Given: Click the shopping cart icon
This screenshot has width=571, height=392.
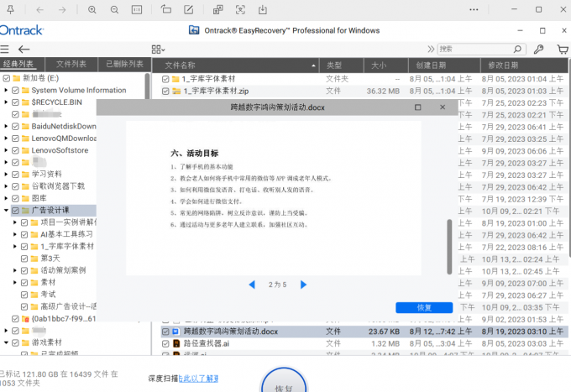Looking at the screenshot, I should 563,50.
